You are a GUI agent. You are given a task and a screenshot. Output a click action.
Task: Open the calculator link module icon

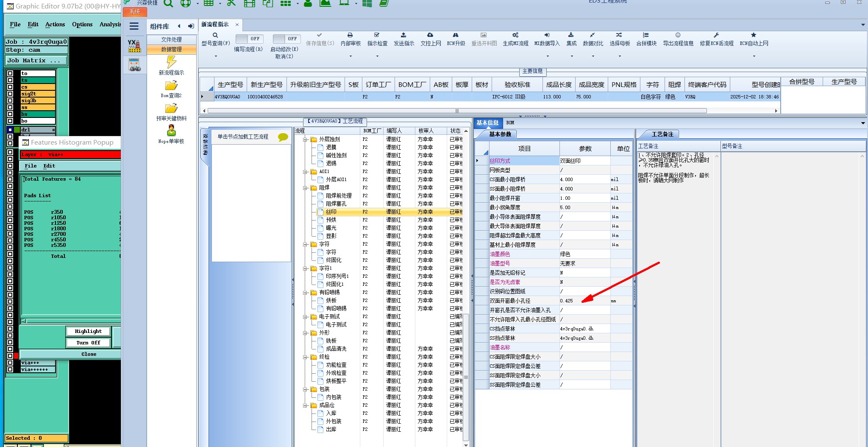pyautogui.click(x=135, y=64)
